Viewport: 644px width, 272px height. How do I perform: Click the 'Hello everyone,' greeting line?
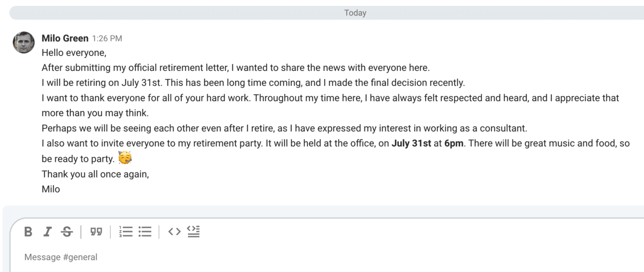tap(74, 53)
